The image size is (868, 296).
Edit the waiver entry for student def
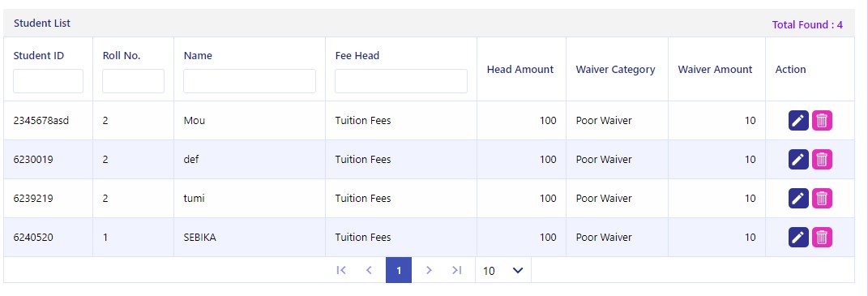(x=798, y=160)
